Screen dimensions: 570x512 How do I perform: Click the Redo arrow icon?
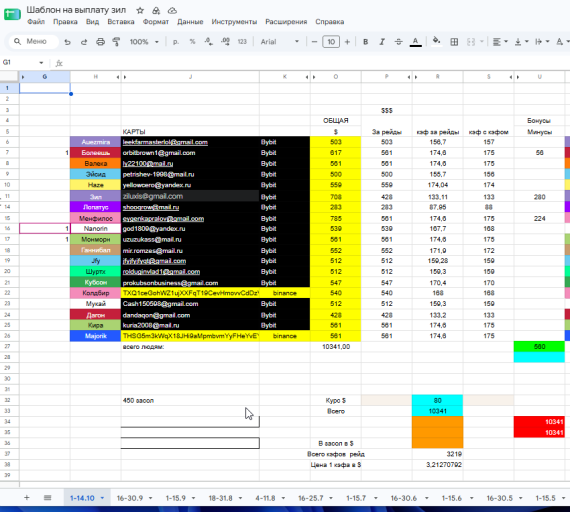point(84,42)
